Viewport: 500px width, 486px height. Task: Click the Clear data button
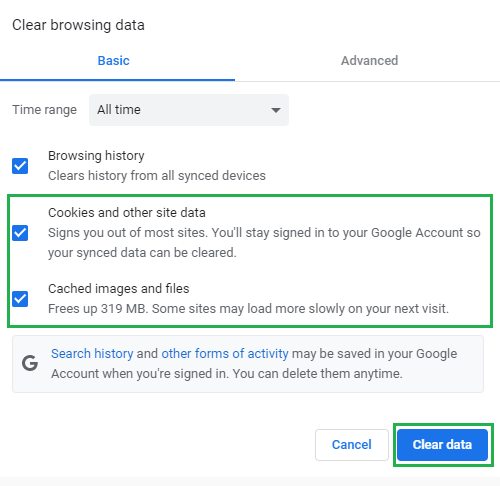(442, 445)
